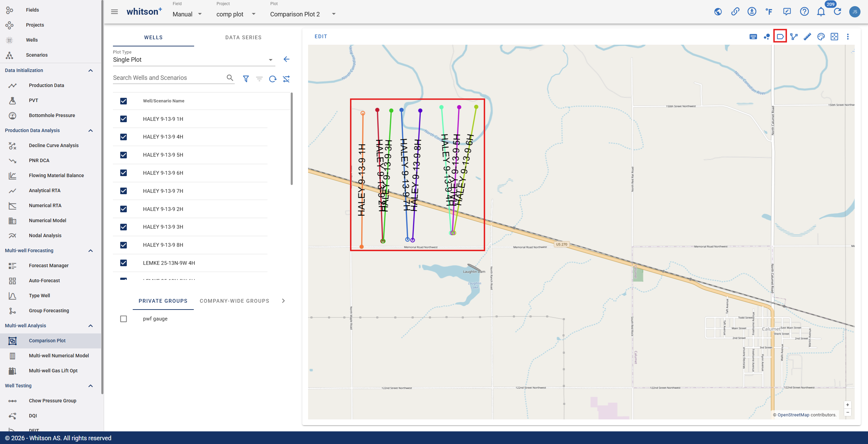
Task: Open the hamburger menu next to whitson logo
Action: point(114,12)
